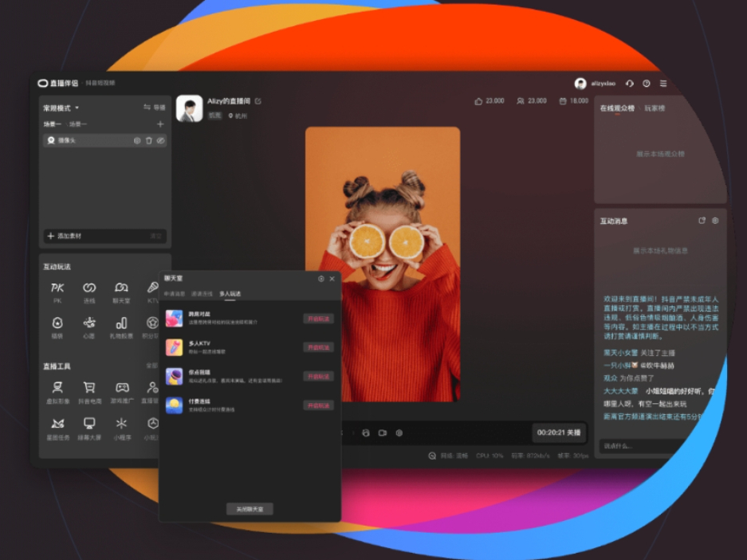Start the first listed gameplay mode
This screenshot has height=560, width=747.
point(319,319)
